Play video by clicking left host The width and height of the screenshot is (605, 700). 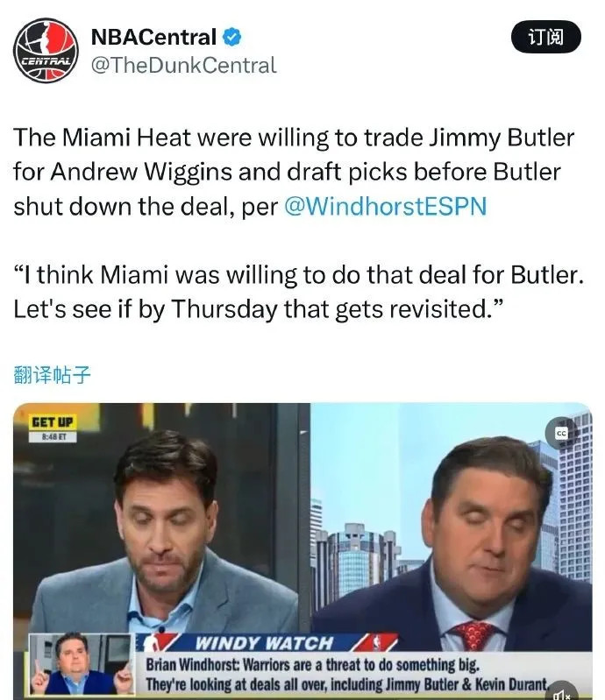tap(164, 531)
